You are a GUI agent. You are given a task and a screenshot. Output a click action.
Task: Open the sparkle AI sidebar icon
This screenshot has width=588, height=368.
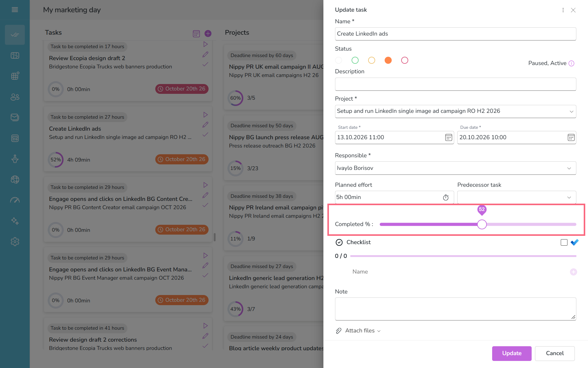tap(15, 221)
